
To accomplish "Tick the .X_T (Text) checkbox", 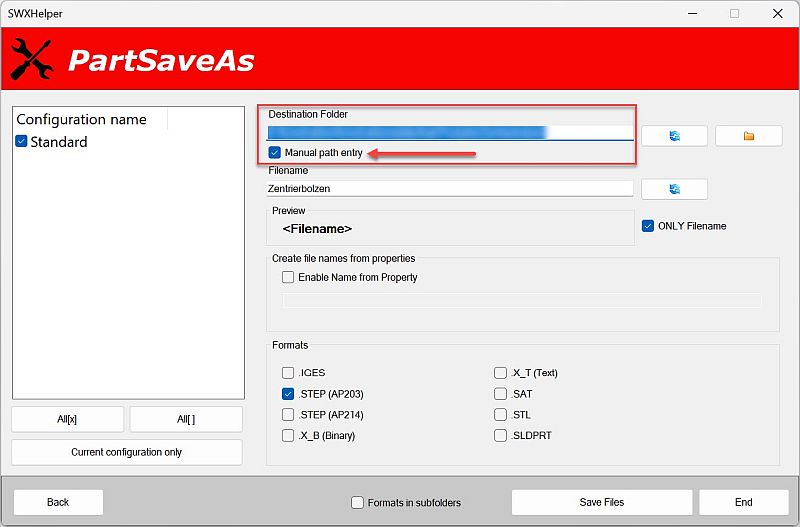I will (x=500, y=373).
